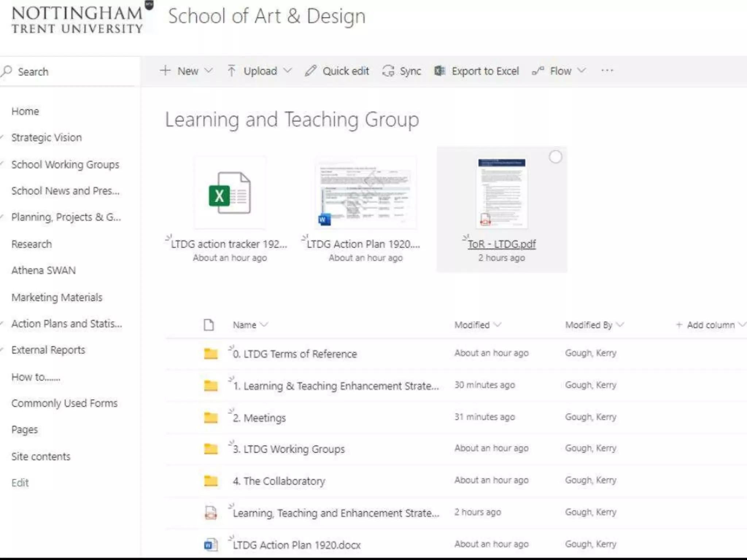Image resolution: width=747 pixels, height=560 pixels.
Task: Open the Upload dropdown
Action: 288,71
